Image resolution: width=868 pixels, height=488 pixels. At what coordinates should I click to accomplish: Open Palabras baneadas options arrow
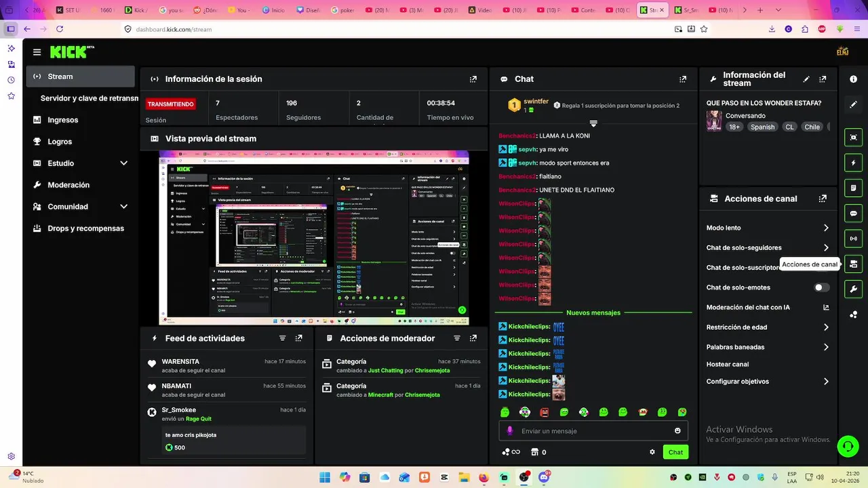(826, 347)
